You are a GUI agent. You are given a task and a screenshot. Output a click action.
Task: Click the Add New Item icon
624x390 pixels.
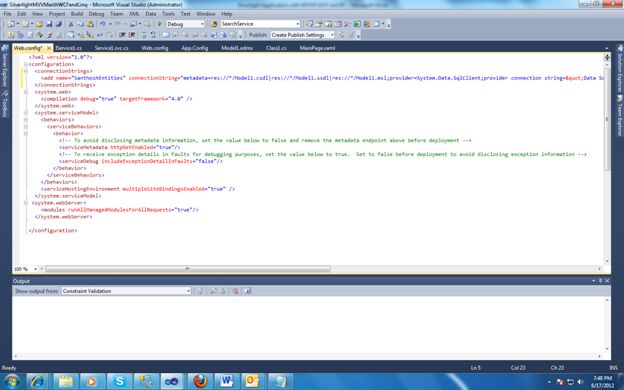(25, 24)
